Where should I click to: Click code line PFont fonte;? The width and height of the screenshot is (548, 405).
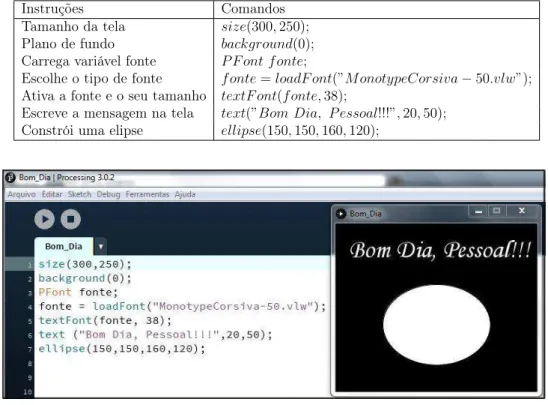78,292
